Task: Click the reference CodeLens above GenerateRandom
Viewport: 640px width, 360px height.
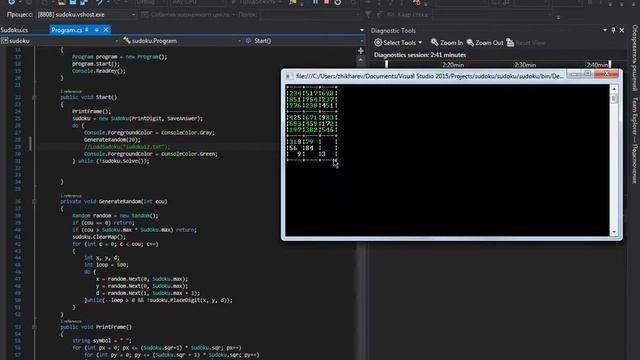Action: [x=71, y=196]
